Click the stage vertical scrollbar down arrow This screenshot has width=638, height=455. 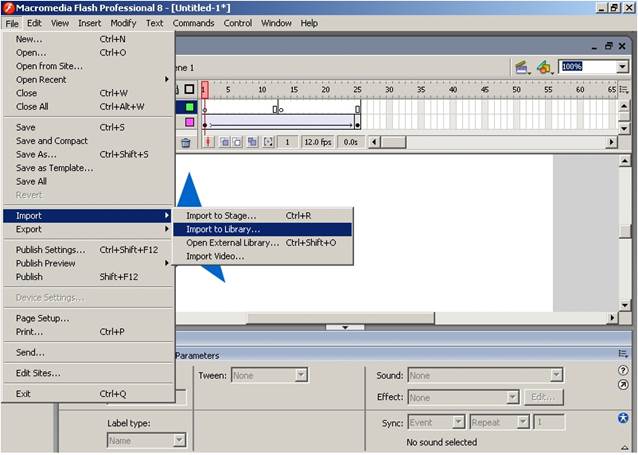625,305
